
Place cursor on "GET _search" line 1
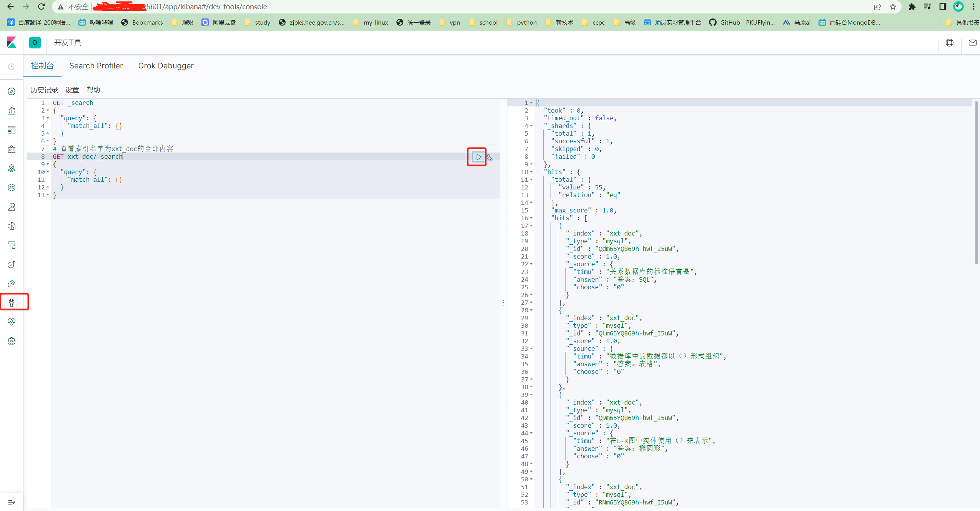point(73,103)
